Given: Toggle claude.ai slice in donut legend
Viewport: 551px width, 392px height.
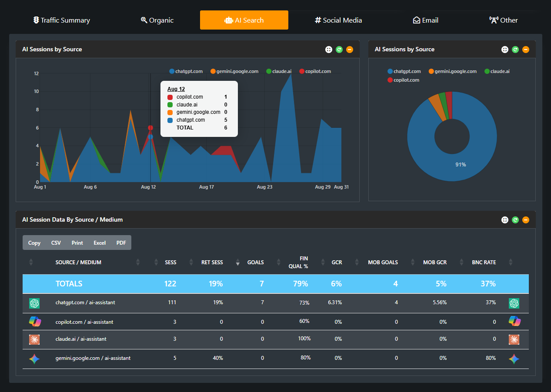Looking at the screenshot, I should point(497,71).
